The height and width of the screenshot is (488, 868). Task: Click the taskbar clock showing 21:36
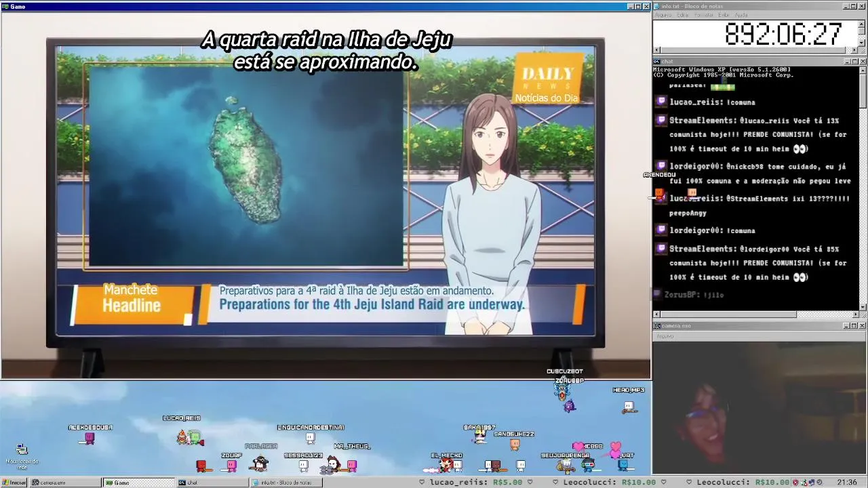(846, 483)
